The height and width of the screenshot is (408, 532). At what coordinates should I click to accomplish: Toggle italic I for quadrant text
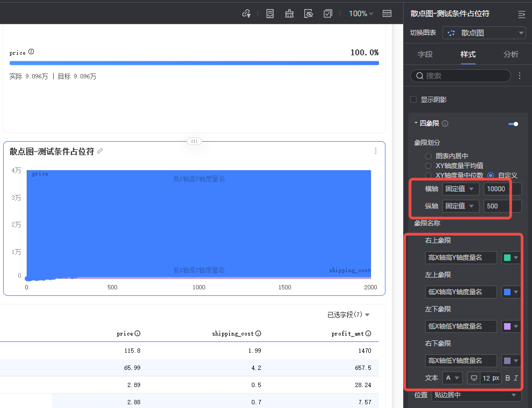click(516, 378)
